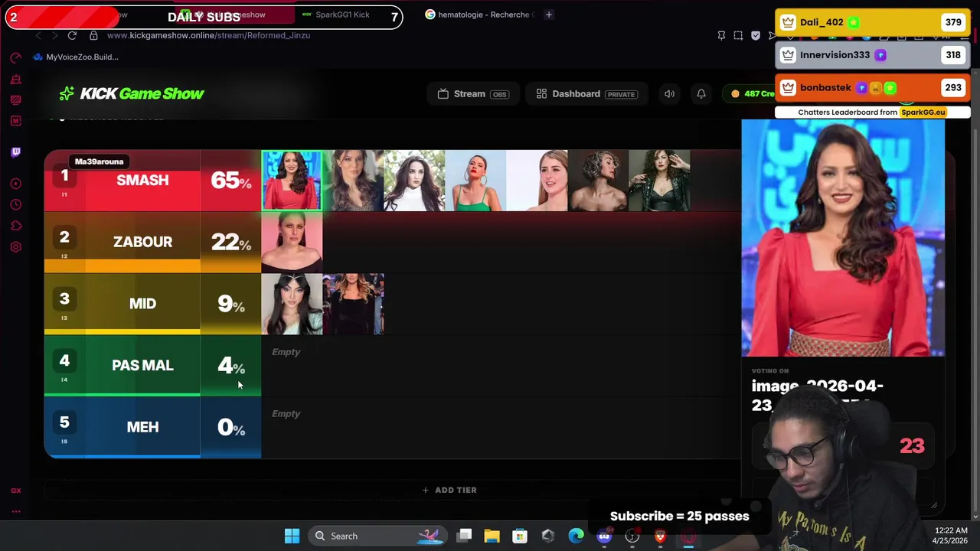This screenshot has height=551, width=980.
Task: Click the 0% vote percentage
Action: click(x=230, y=427)
